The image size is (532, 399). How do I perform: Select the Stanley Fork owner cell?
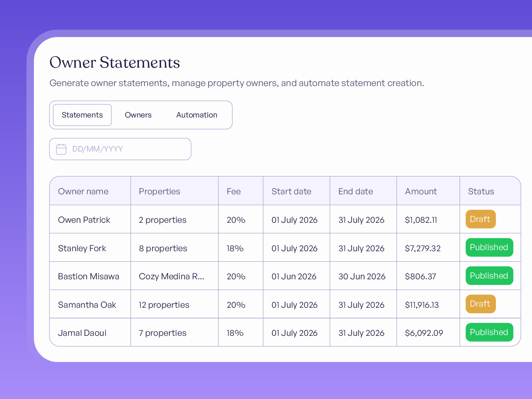pos(90,248)
